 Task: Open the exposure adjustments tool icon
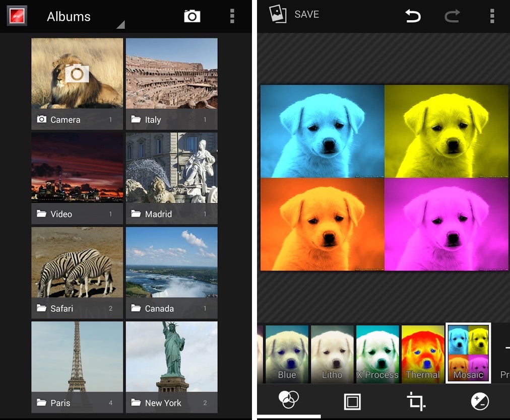[x=479, y=401]
